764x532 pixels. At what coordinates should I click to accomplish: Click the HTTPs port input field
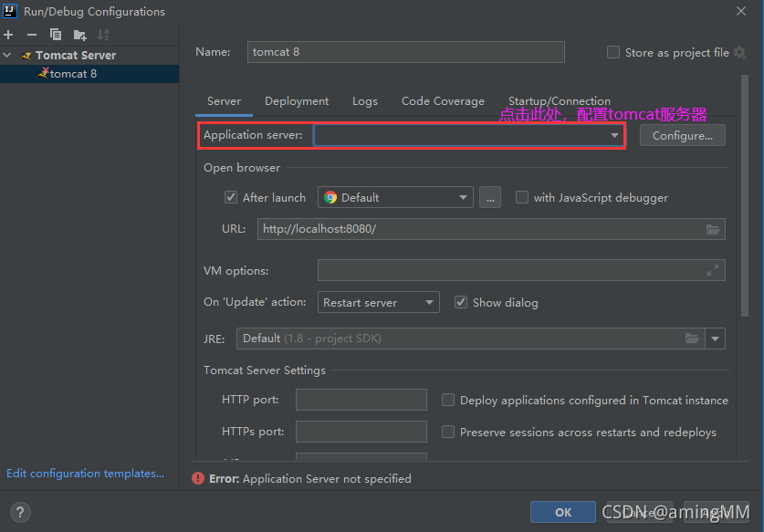click(x=361, y=432)
